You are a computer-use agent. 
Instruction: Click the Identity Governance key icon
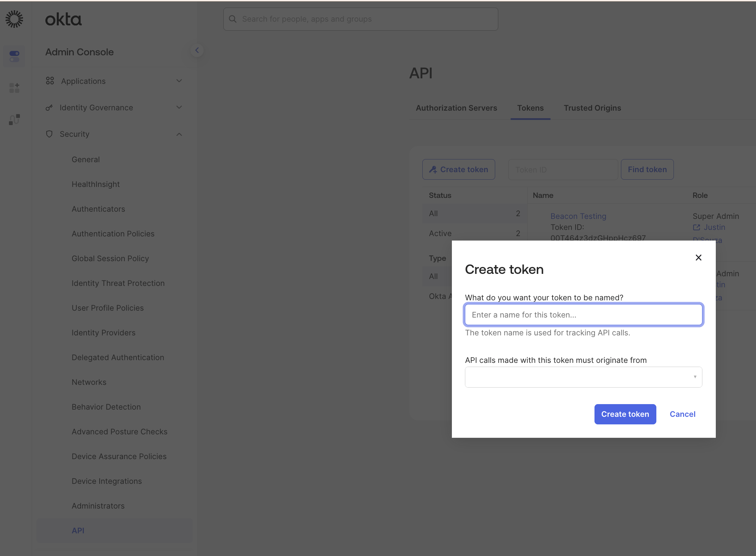(x=49, y=108)
